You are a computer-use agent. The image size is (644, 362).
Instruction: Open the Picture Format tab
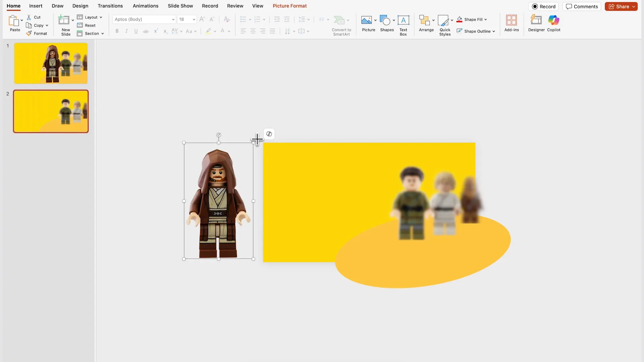[x=289, y=6]
